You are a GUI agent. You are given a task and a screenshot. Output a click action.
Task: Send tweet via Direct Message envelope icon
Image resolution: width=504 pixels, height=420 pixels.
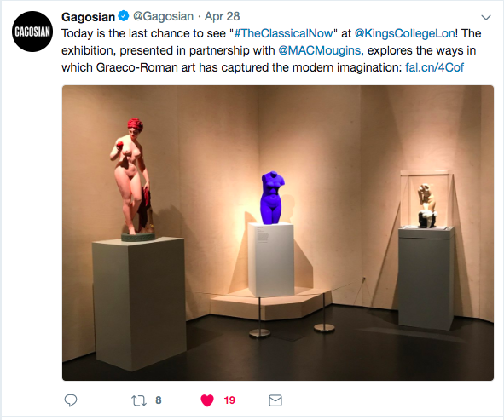275,400
